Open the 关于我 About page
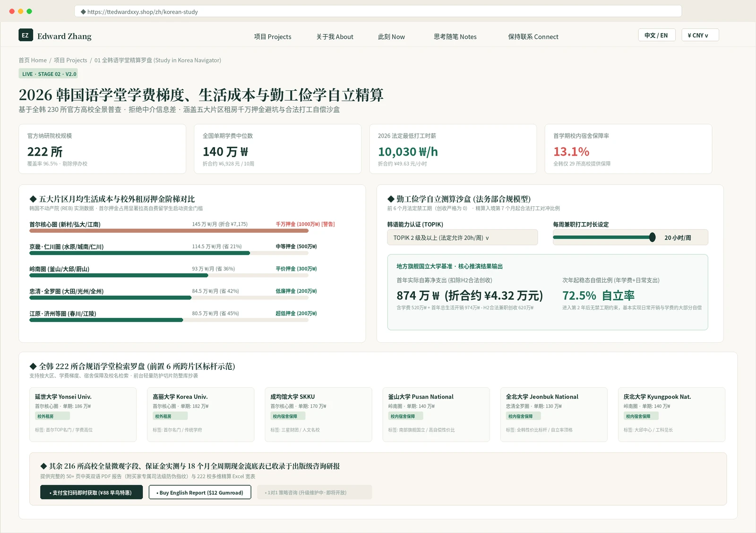The image size is (756, 533). pos(335,36)
